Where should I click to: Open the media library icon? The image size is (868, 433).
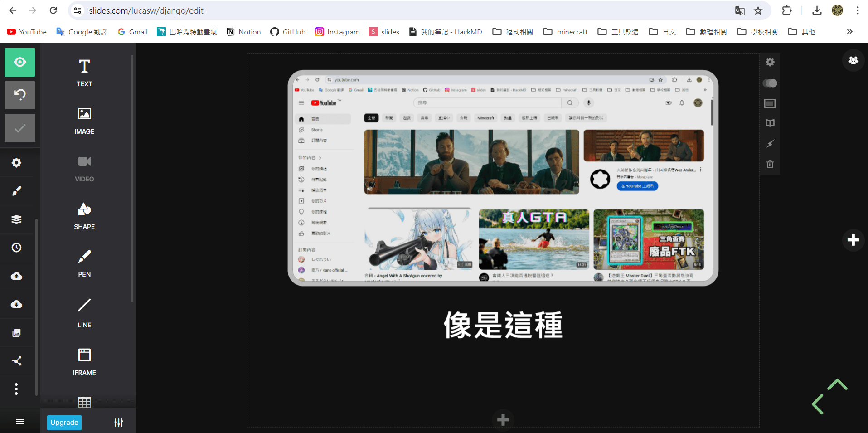click(x=17, y=333)
